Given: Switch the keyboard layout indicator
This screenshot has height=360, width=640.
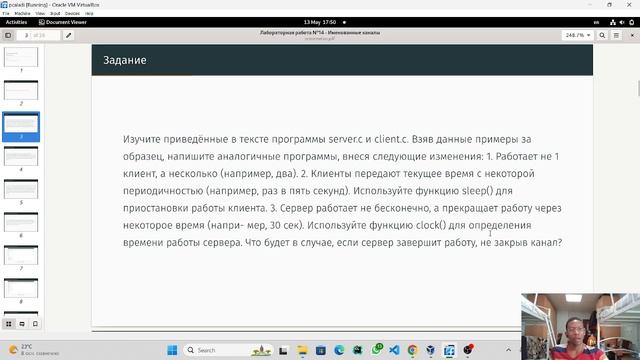Looking at the screenshot, I should tap(596, 22).
